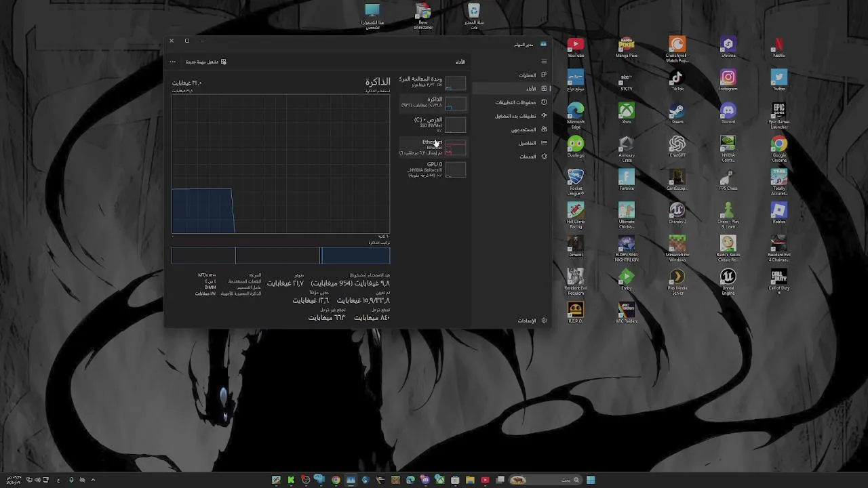Open Armoury Crate desktop shortcut
Image resolution: width=868 pixels, height=488 pixels.
point(627,149)
